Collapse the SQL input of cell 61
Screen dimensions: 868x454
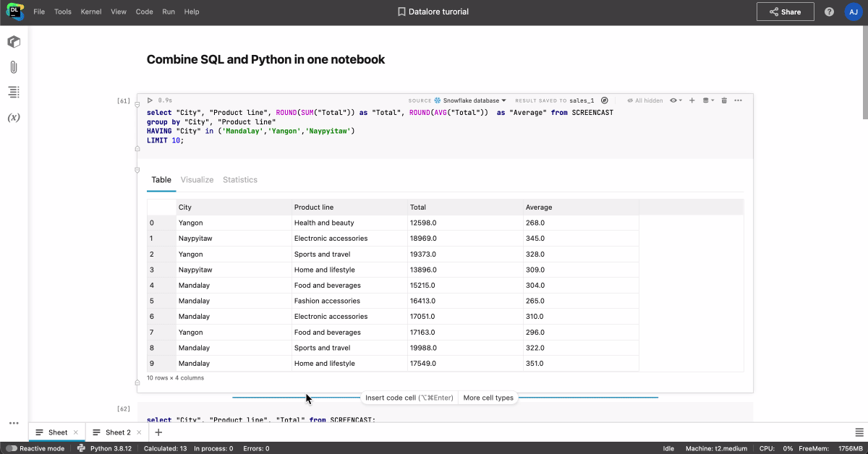(x=137, y=106)
